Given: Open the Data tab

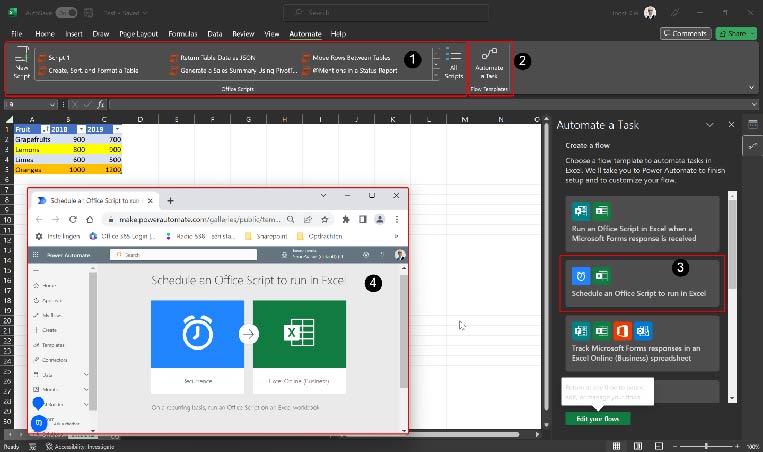Looking at the screenshot, I should 215,34.
